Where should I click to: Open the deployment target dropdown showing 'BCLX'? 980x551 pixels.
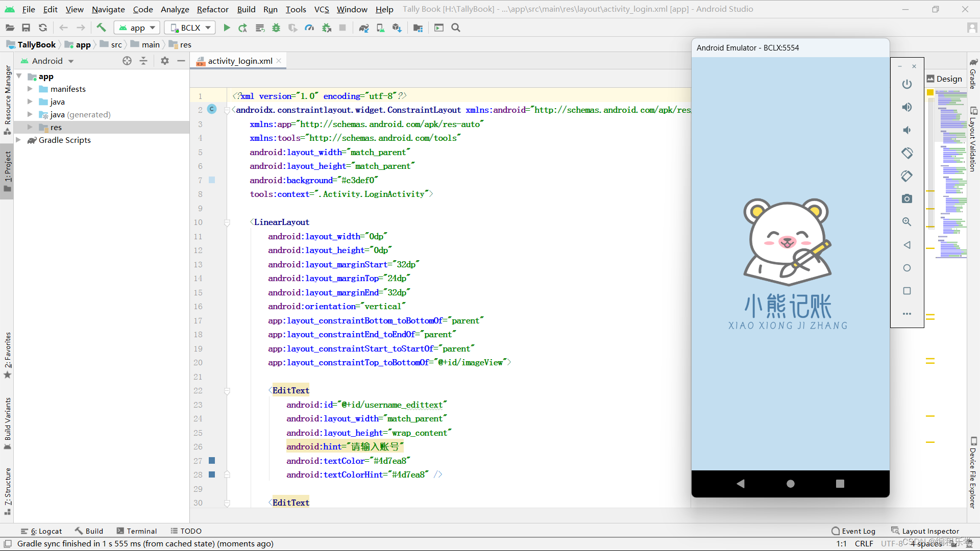coord(189,28)
